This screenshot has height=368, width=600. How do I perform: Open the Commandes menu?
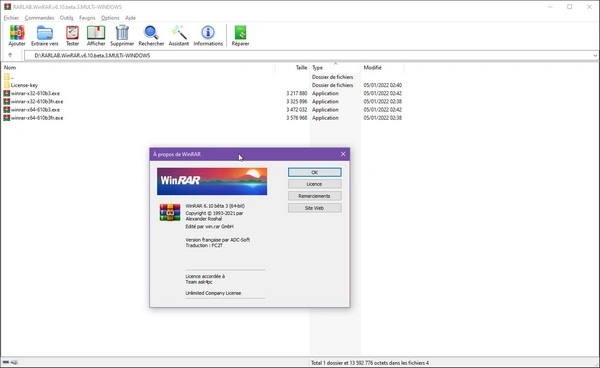coord(39,18)
